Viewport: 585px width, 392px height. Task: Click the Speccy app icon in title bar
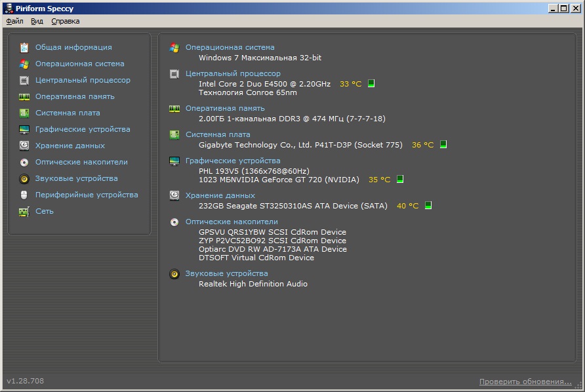pyautogui.click(x=9, y=9)
